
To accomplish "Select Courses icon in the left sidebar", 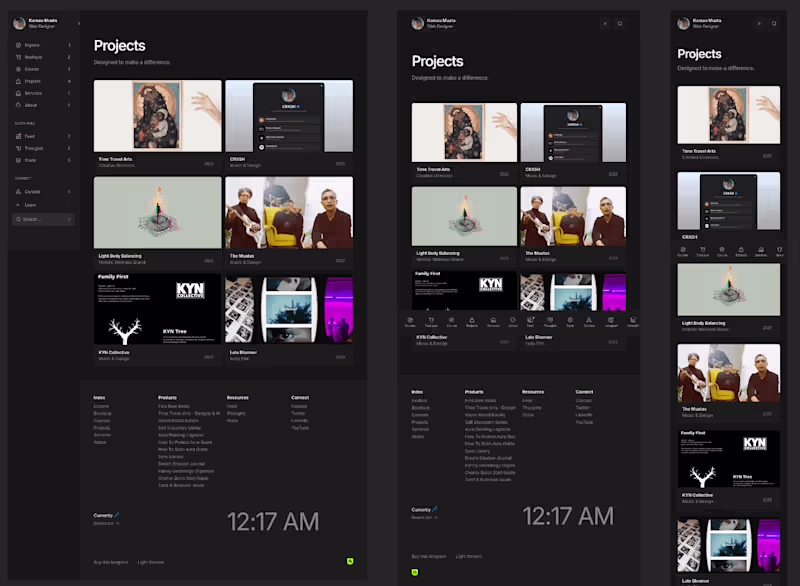I will pos(18,69).
